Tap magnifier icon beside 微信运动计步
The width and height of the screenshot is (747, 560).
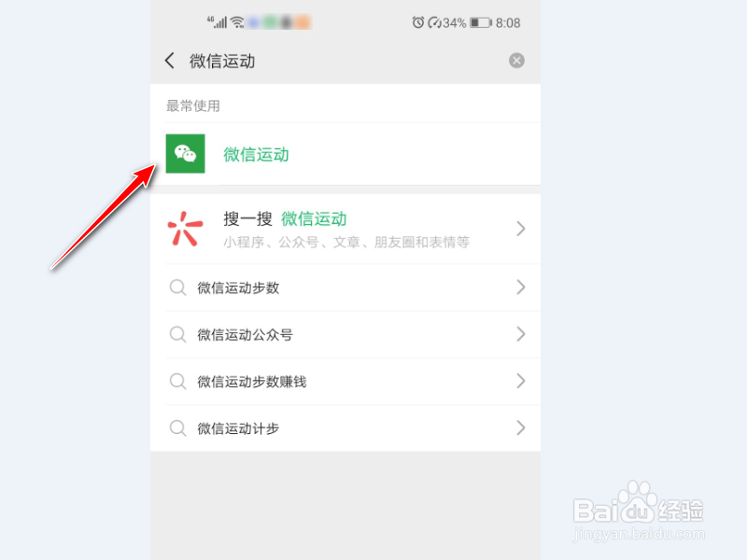[177, 428]
